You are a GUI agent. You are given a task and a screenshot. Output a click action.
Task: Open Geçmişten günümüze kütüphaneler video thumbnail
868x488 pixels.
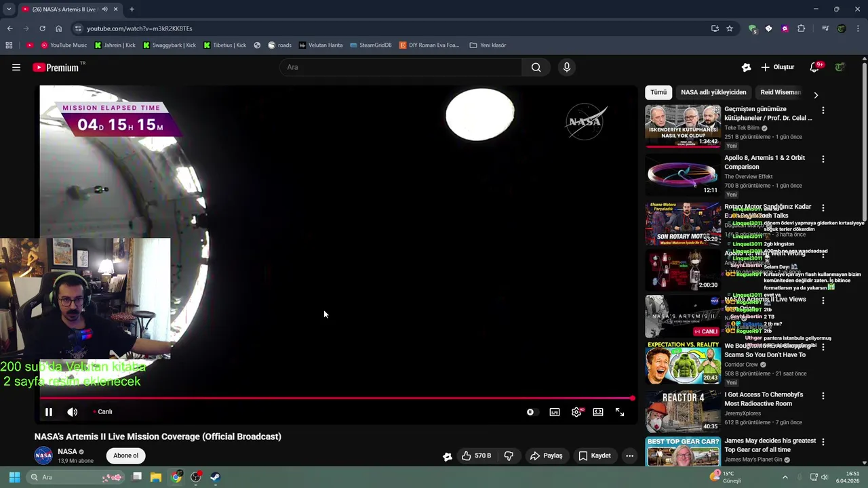point(683,126)
